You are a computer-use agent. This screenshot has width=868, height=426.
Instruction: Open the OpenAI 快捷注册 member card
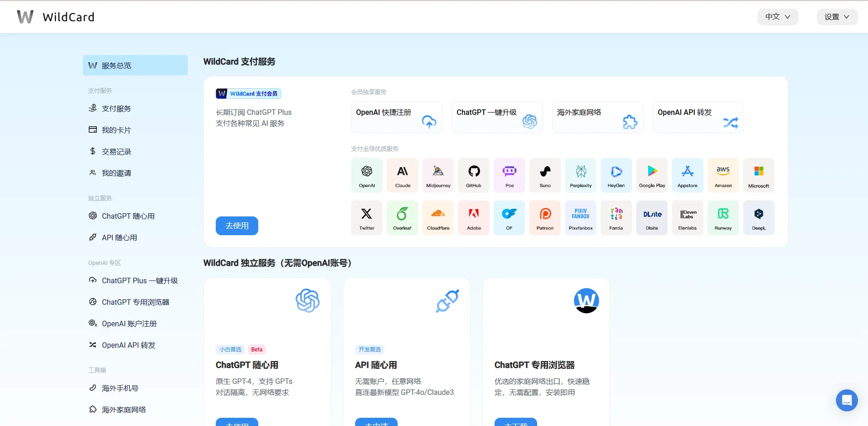396,117
